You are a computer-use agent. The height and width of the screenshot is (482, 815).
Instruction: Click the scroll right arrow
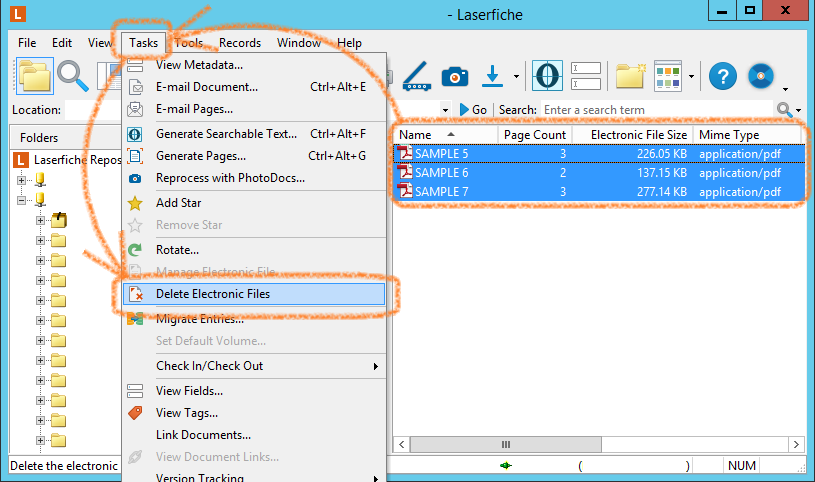pos(796,445)
